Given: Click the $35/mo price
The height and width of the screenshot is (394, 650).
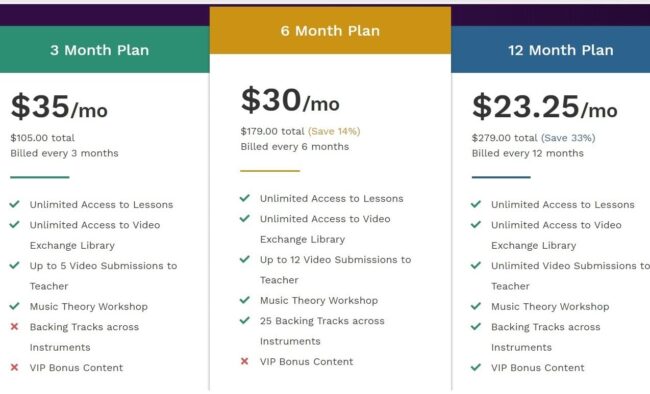Looking at the screenshot, I should [59, 107].
